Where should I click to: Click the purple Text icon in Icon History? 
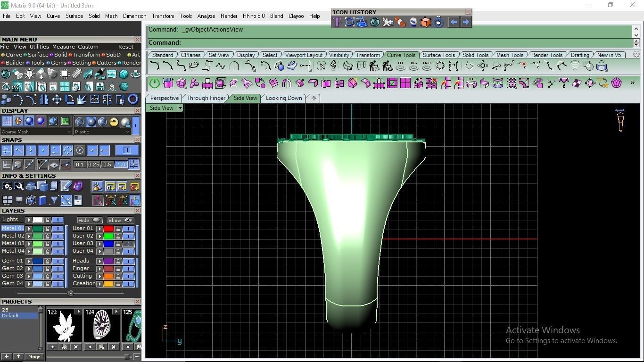tap(337, 22)
